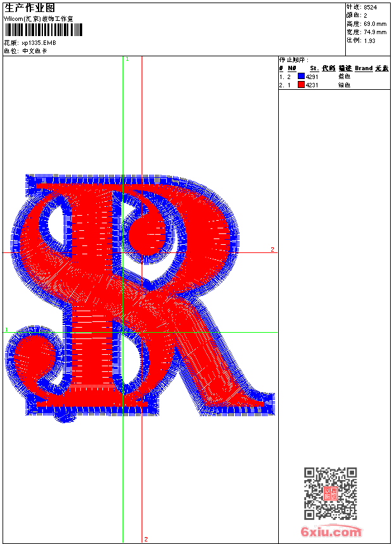Click the '描述' column header
Image resolution: width=392 pixels, height=544 pixels.
tap(345, 68)
